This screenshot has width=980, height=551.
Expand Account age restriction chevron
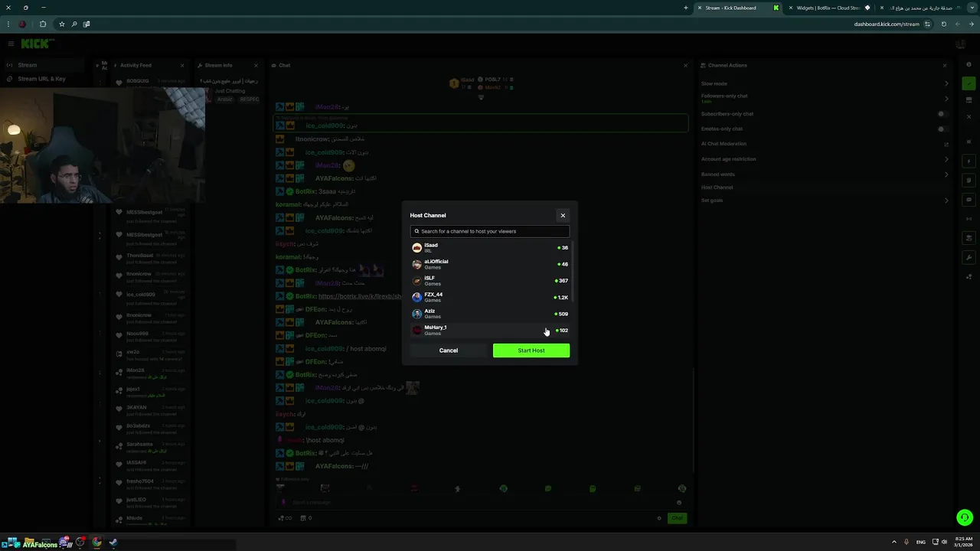946,159
